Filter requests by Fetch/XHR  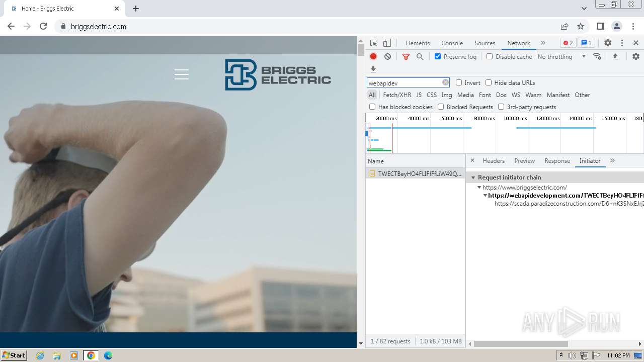coord(397,95)
